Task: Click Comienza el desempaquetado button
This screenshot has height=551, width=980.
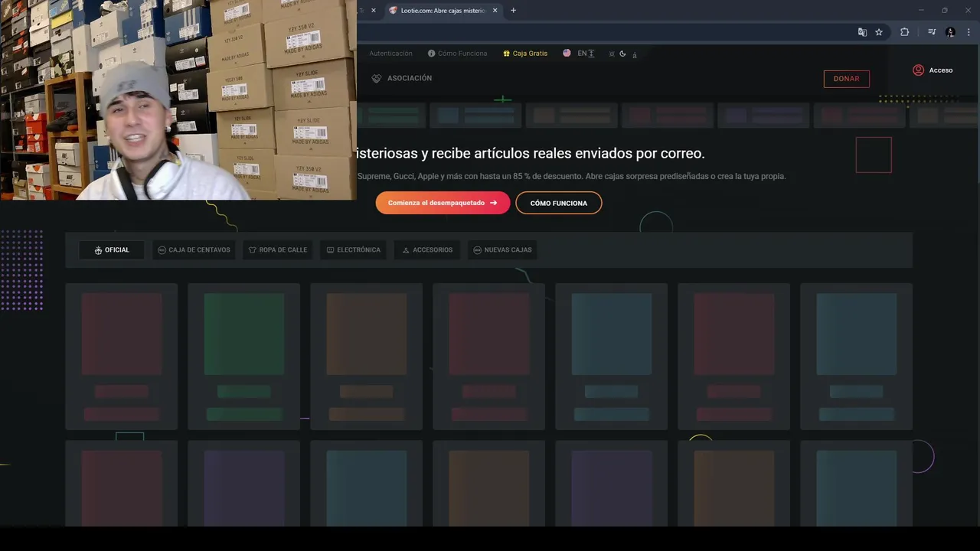Action: point(443,203)
